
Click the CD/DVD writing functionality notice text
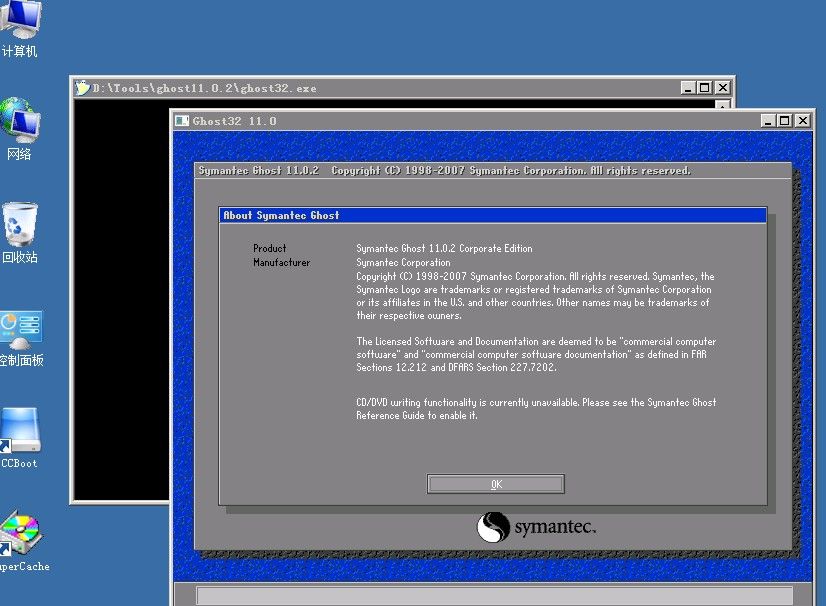coord(536,409)
